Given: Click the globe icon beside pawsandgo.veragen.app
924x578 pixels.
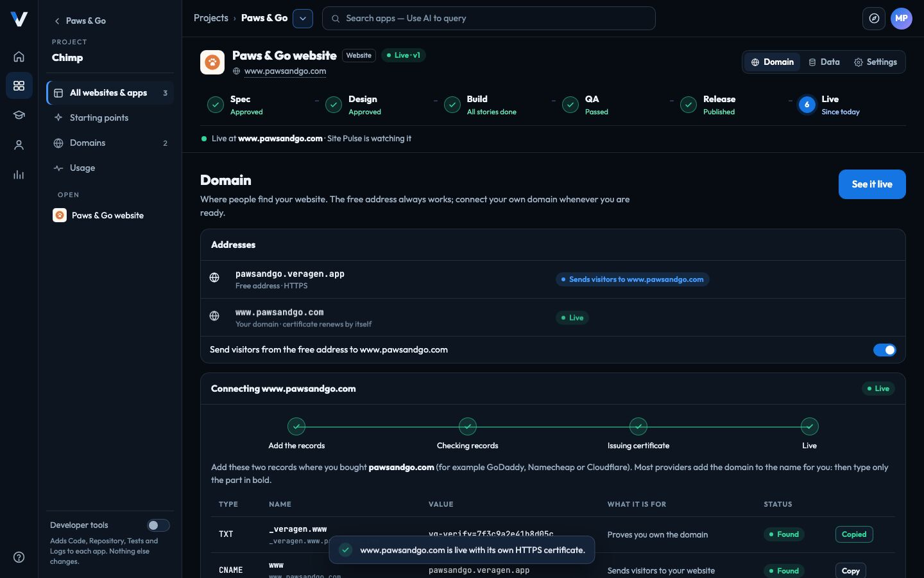Looking at the screenshot, I should click(x=214, y=277).
